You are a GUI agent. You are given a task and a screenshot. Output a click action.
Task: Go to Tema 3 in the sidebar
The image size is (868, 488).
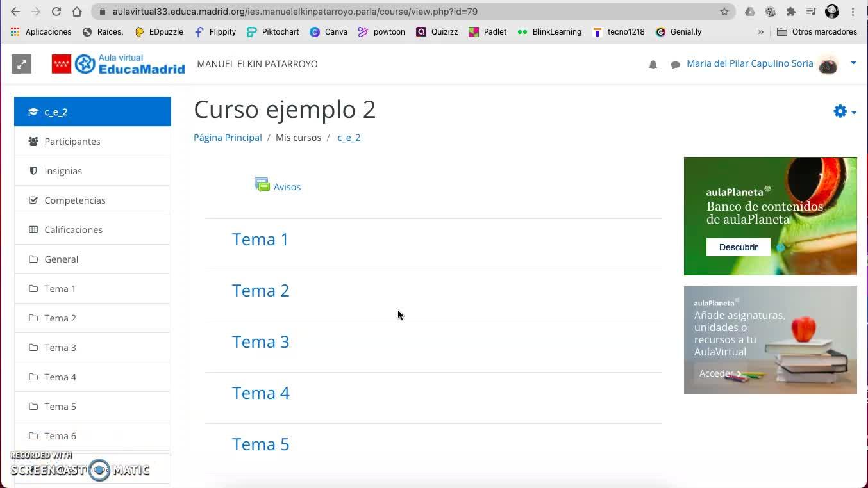tap(92, 348)
